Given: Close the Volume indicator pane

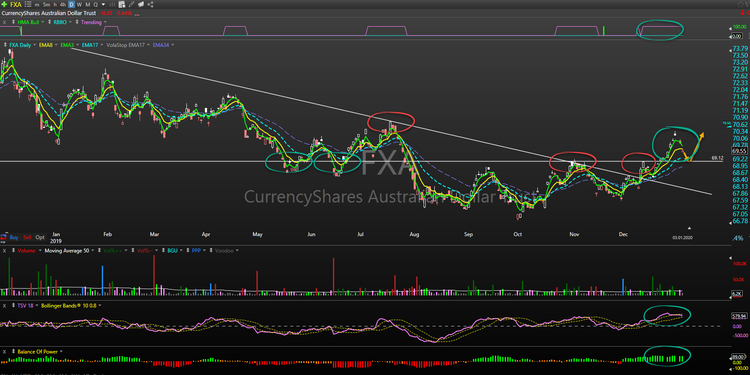Looking at the screenshot, I should (4, 250).
